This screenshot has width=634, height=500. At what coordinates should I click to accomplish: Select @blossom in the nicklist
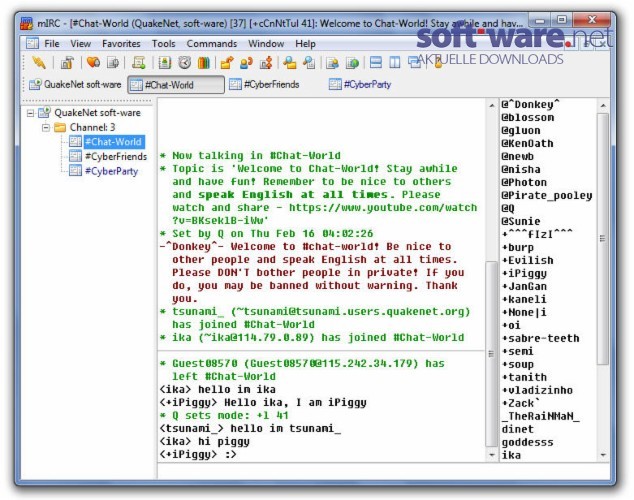coord(527,118)
